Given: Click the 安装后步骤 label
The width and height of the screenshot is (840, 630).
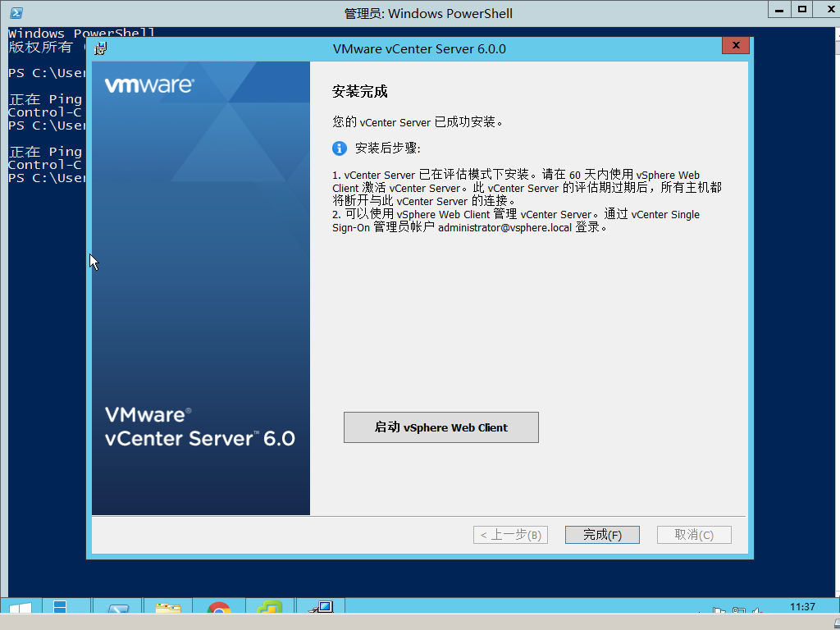Looking at the screenshot, I should (388, 148).
